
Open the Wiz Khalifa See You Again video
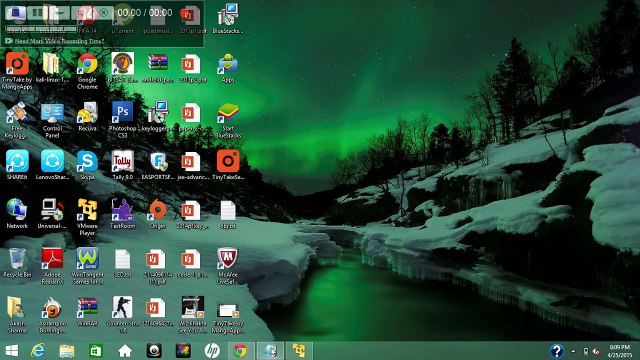pyautogui.click(x=192, y=314)
